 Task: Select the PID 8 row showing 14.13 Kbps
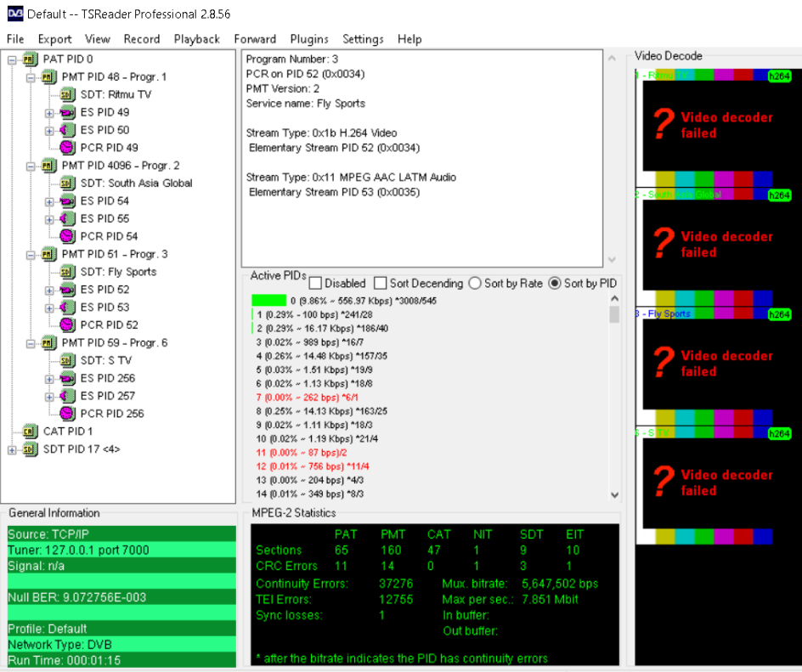coord(322,411)
